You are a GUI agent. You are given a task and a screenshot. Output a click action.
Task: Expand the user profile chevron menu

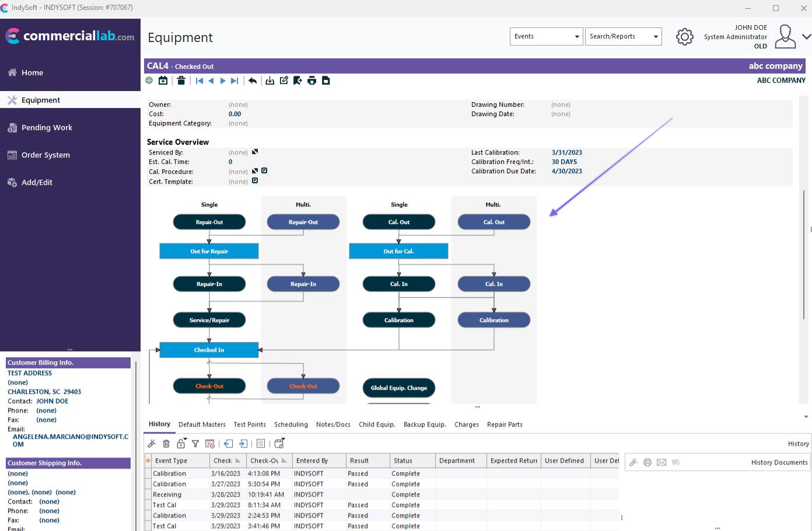806,37
